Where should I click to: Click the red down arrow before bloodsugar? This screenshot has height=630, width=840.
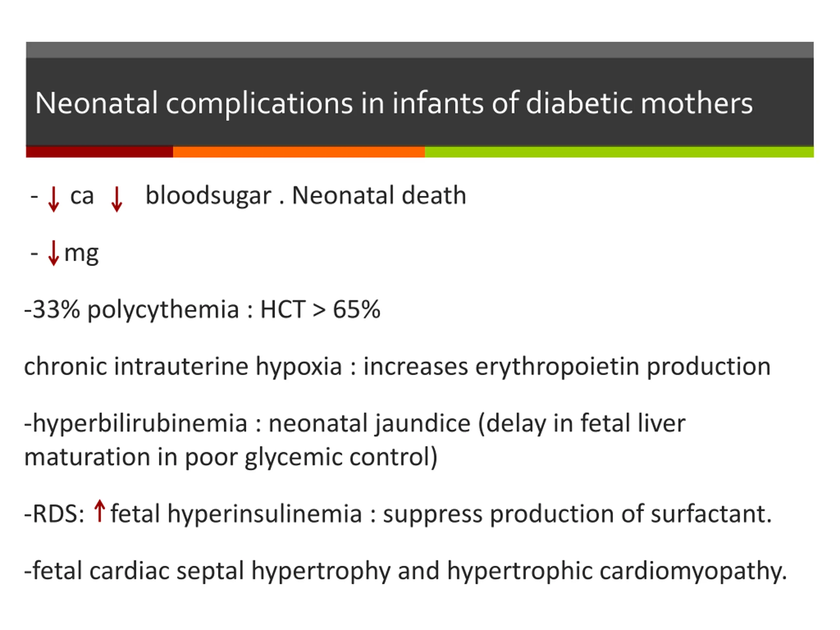point(116,199)
